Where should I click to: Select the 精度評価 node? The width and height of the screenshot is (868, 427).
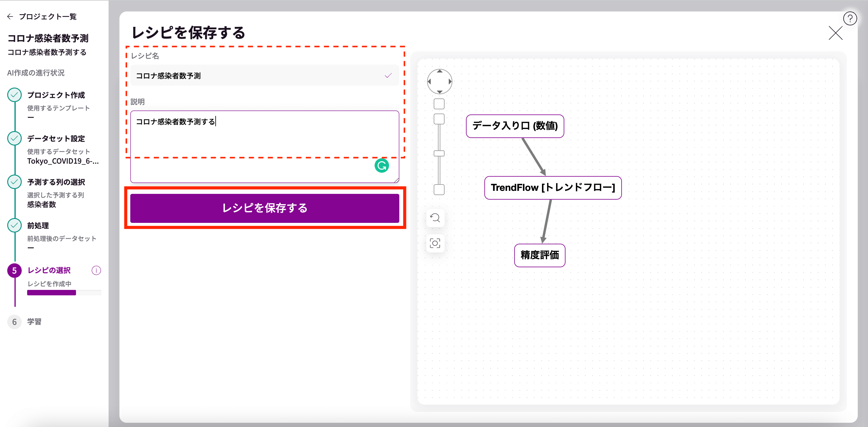[x=540, y=255]
